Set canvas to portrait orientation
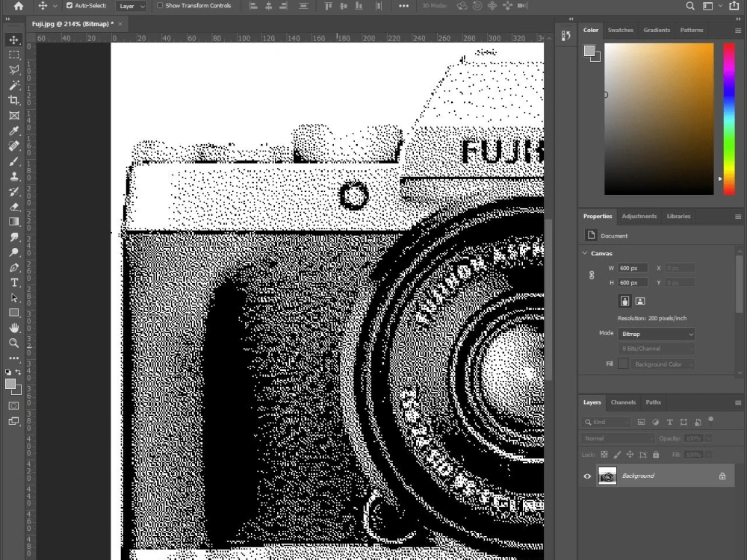The image size is (747, 560). 624,301
